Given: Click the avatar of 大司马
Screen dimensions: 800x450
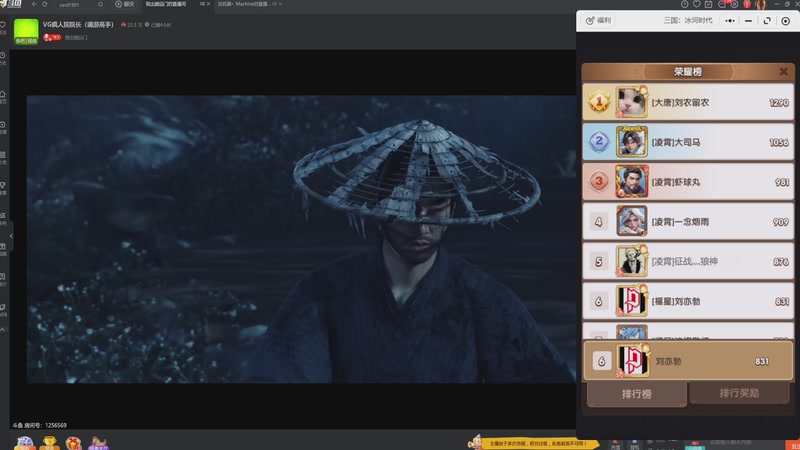Looking at the screenshot, I should click(x=632, y=142).
